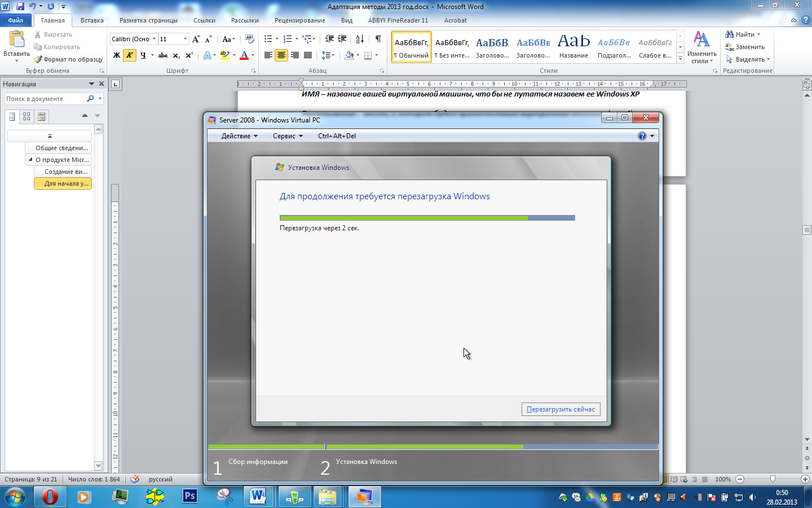Open the navigation pane options dropdown

coord(91,84)
